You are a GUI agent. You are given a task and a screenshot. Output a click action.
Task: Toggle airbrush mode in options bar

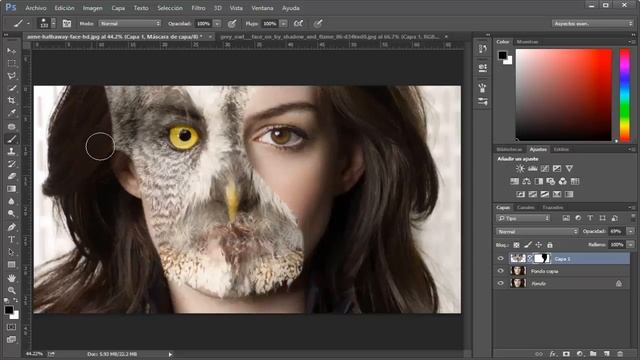[298, 24]
